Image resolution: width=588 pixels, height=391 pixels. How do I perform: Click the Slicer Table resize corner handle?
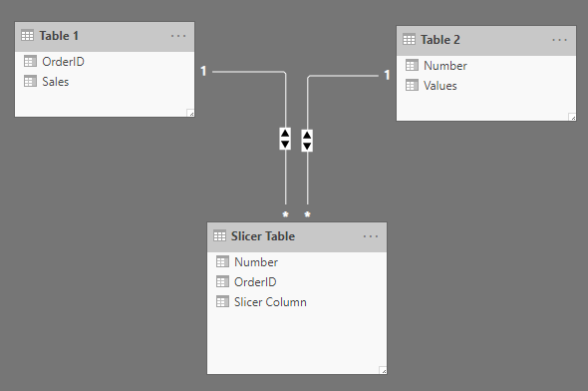pyautogui.click(x=383, y=370)
